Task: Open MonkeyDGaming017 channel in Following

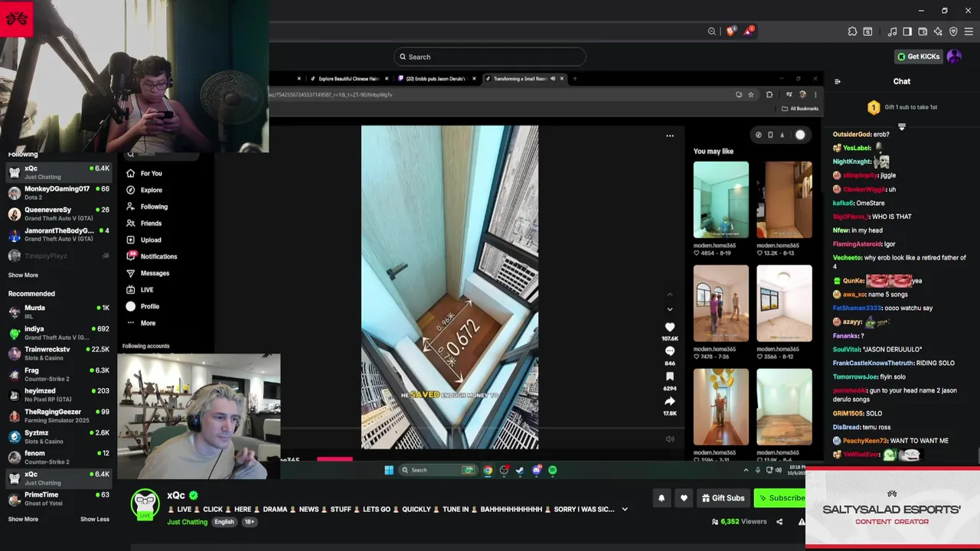Action: [58, 192]
